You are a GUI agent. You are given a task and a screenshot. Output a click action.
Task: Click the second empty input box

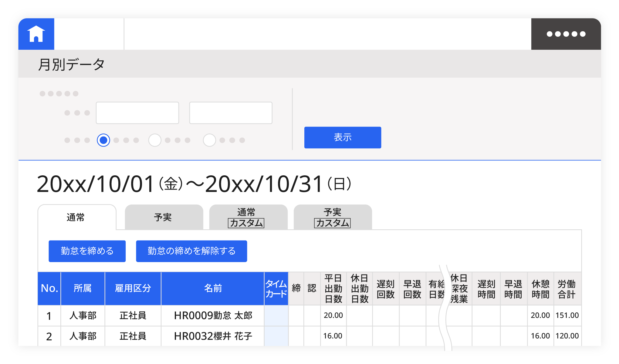pos(231,113)
